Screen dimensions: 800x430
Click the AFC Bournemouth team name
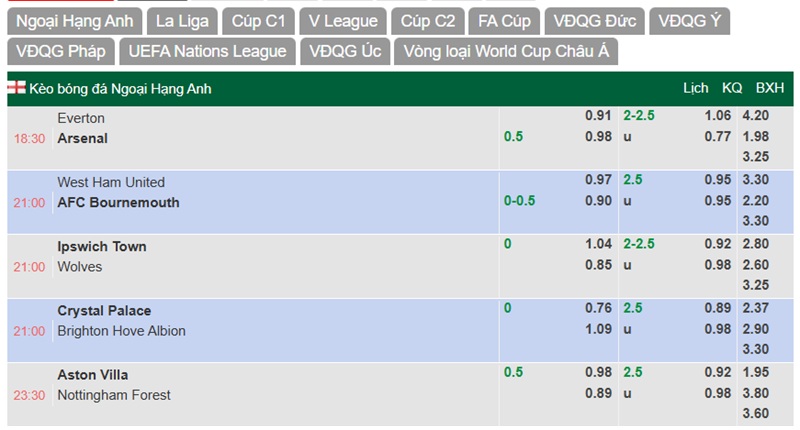tap(118, 203)
